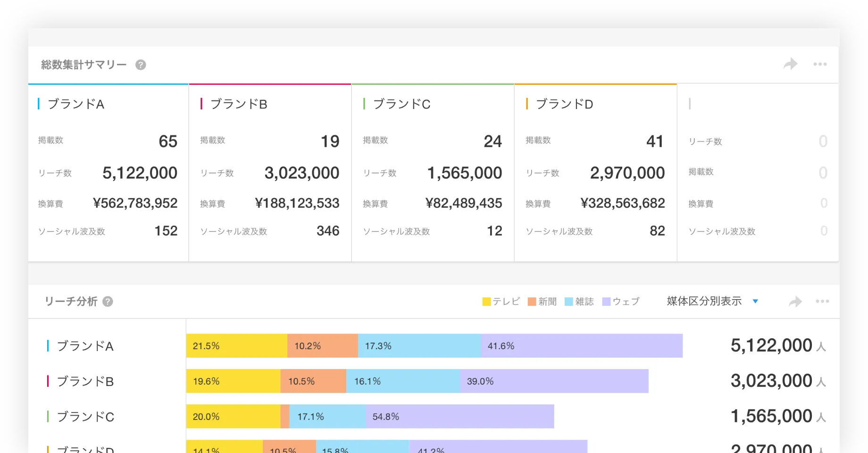Viewport: 868px width, 453px height.
Task: Click ブランドD reach value 2,970,000 in summary
Action: [627, 173]
